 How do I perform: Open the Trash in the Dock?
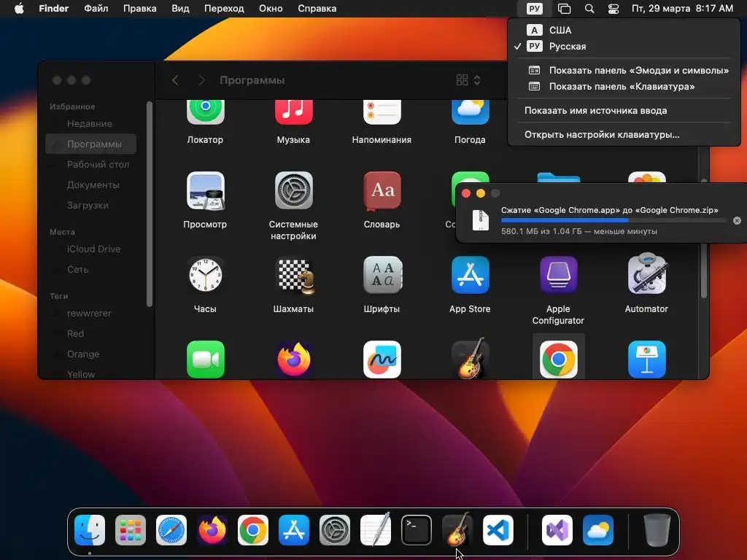coord(657,530)
